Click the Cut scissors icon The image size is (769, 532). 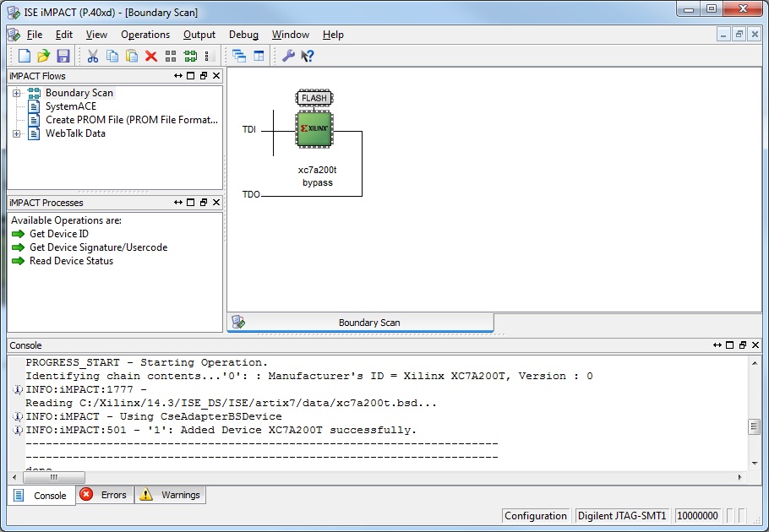coord(93,56)
